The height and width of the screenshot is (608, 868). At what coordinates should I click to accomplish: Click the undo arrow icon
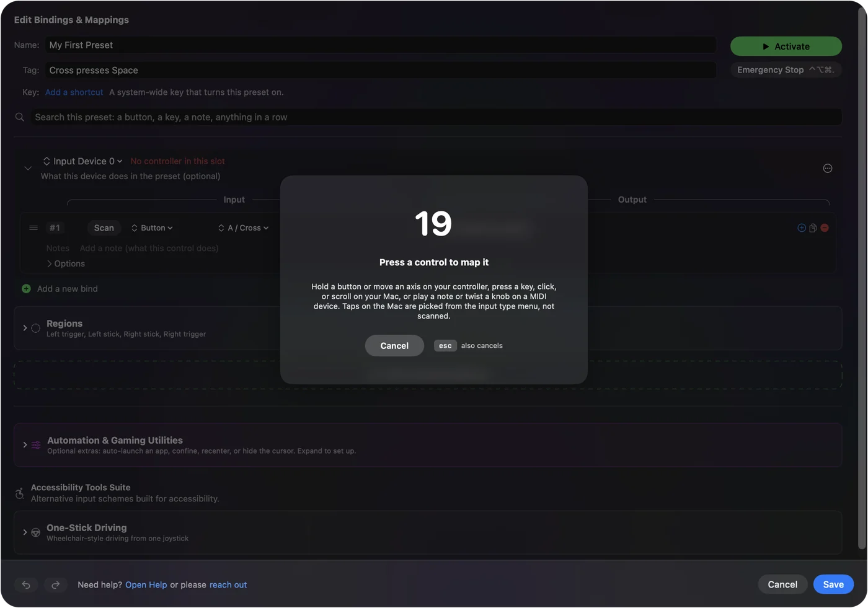(x=26, y=584)
